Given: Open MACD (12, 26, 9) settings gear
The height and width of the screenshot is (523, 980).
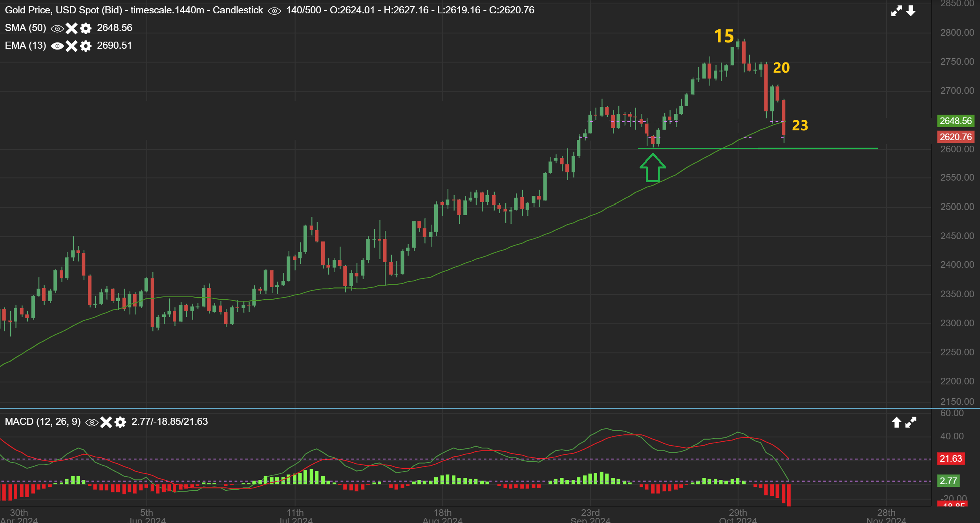Looking at the screenshot, I should pyautogui.click(x=120, y=422).
